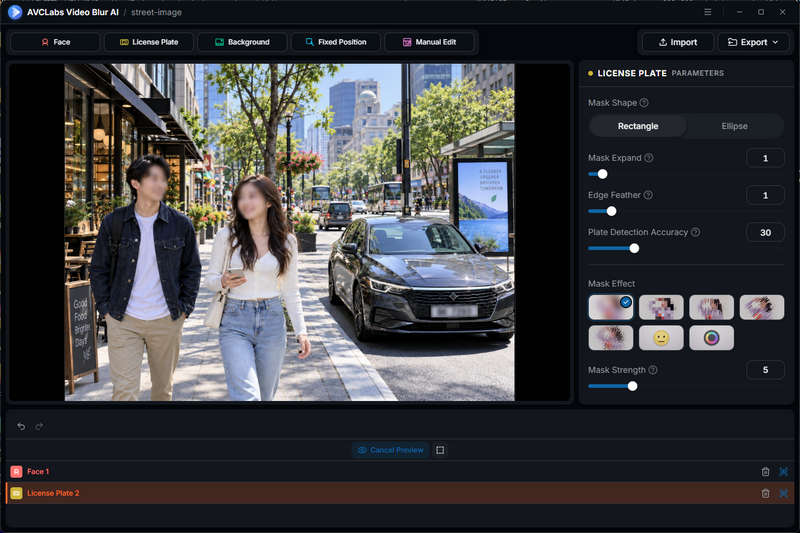Select the Face 1 track row
Viewport: 800px width, 533px height.
(x=399, y=471)
